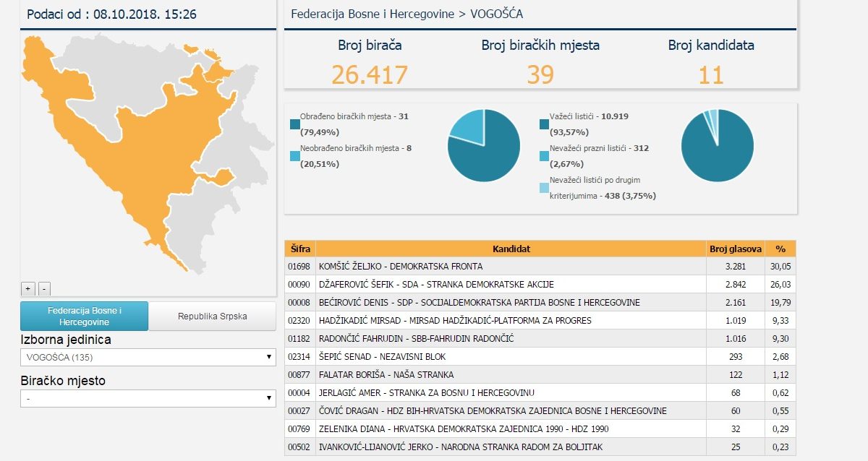Click the Nevažeći listići po drugim kriterijumima swatch
The width and height of the screenshot is (868, 461).
click(543, 187)
